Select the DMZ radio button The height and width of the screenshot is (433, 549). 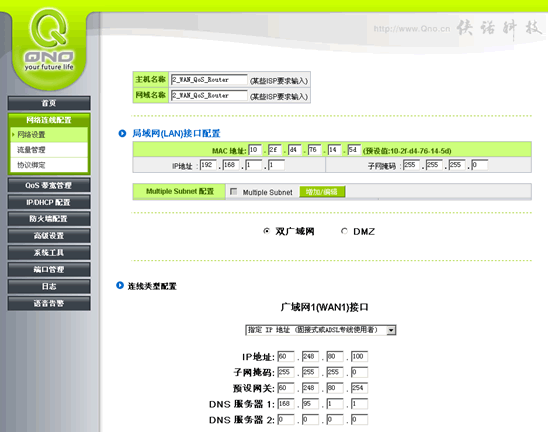point(344,231)
